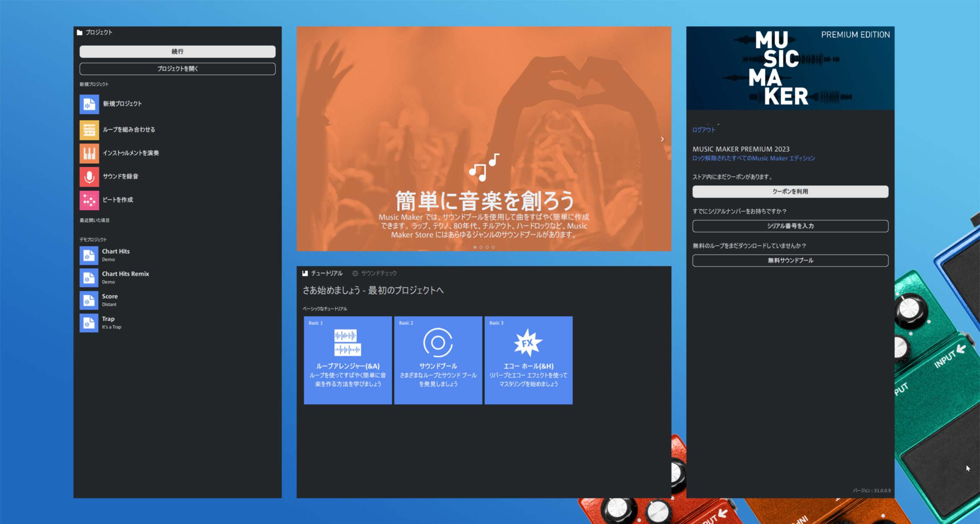Click the Trap project file icon

89,323
